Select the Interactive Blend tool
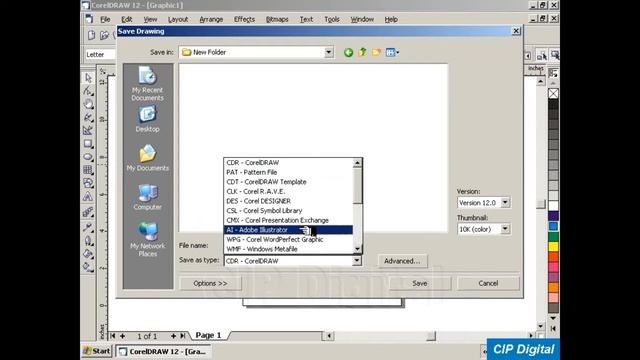 pyautogui.click(x=88, y=212)
